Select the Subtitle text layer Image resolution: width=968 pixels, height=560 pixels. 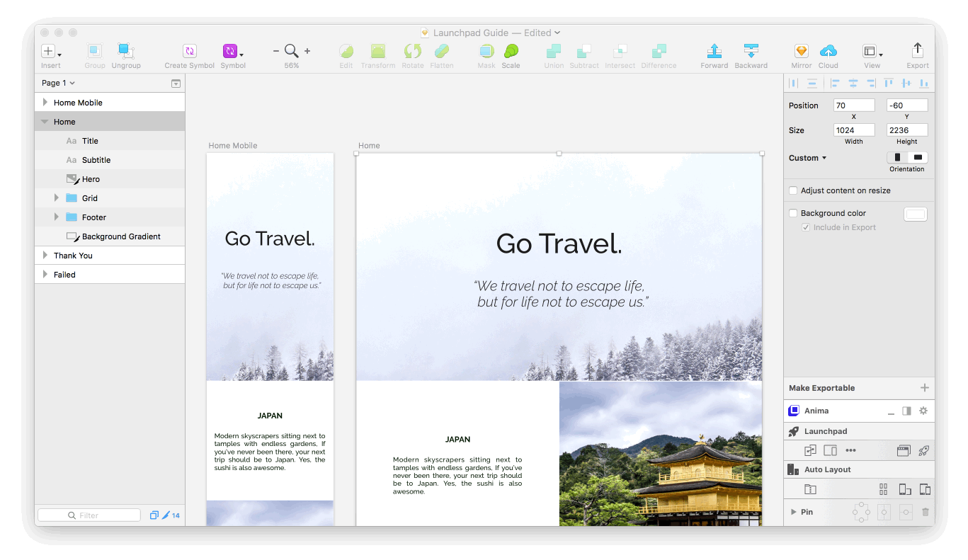pos(110,160)
